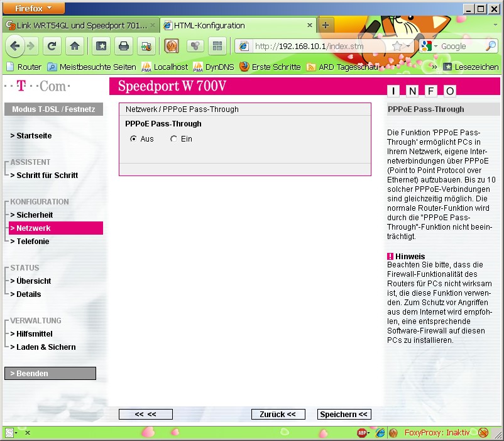This screenshot has height=441, width=504.
Task: Select the Netzwerk menu item
Action: pos(55,228)
